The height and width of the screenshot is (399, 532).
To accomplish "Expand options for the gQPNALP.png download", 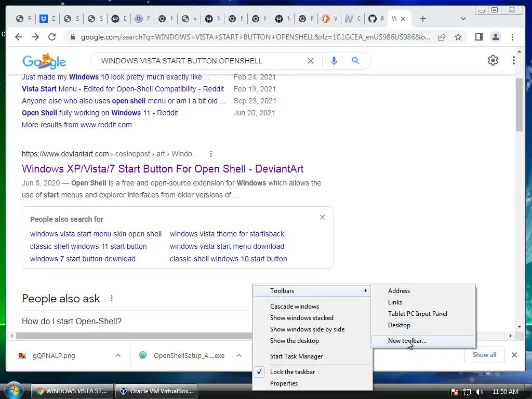I will point(118,355).
